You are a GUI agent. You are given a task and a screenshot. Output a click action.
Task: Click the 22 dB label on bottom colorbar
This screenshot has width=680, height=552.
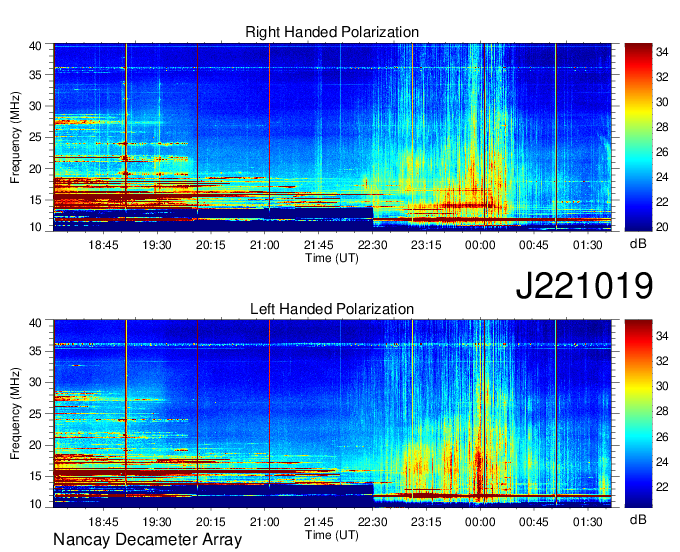[662, 487]
